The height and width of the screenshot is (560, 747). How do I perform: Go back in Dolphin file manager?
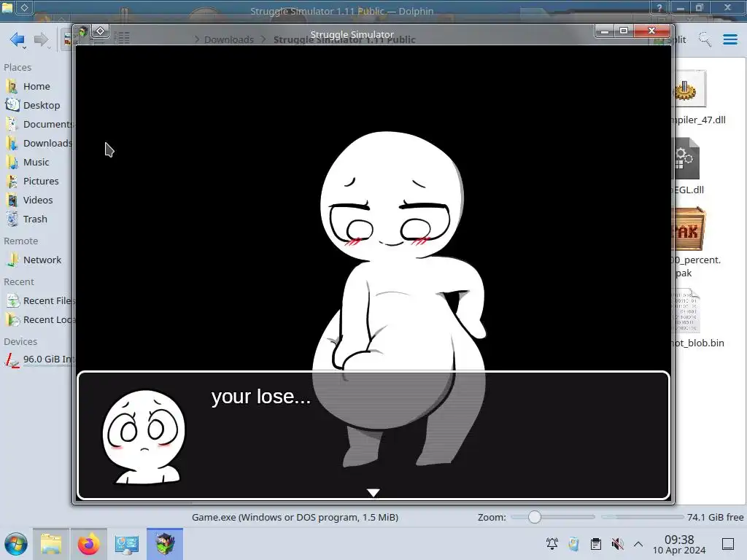(18, 39)
